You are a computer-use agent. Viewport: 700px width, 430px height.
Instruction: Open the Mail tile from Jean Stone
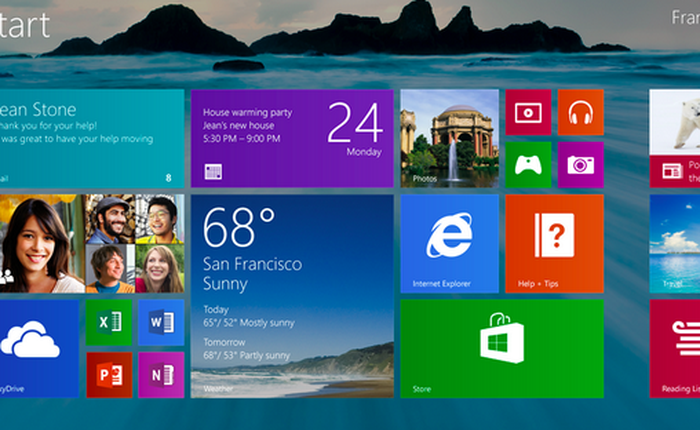[x=92, y=138]
